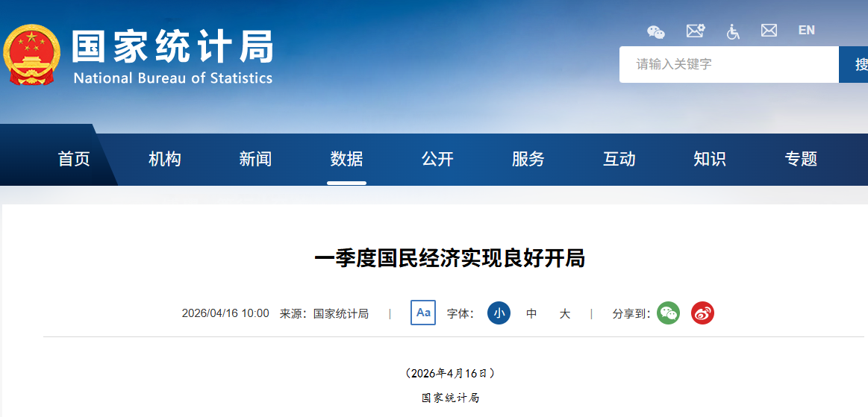868x417 pixels.
Task: Open the 新闻 navigation menu
Action: click(256, 160)
